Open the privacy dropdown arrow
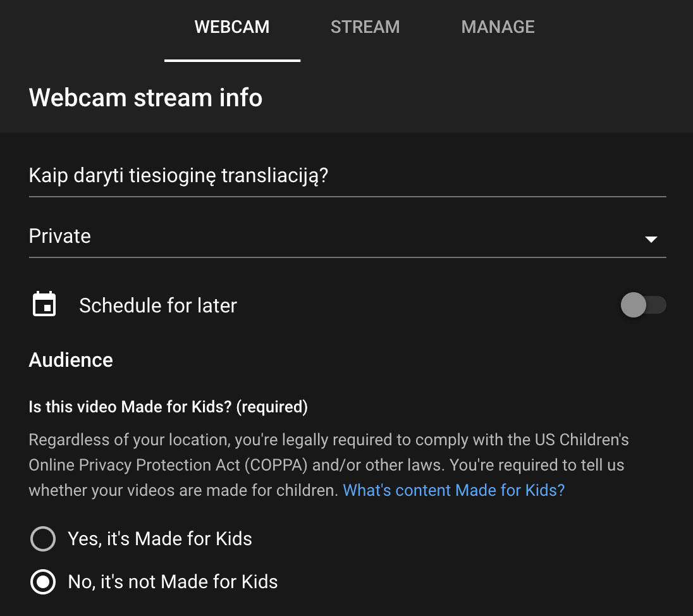693x616 pixels. coord(651,239)
